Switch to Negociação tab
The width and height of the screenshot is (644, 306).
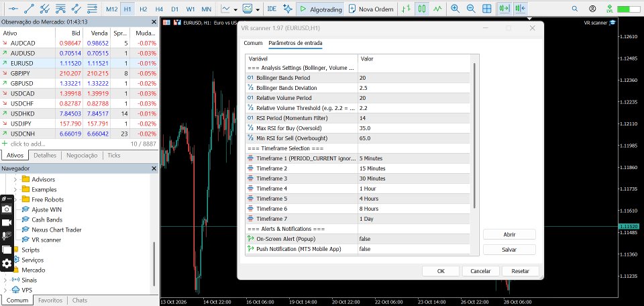[82, 155]
